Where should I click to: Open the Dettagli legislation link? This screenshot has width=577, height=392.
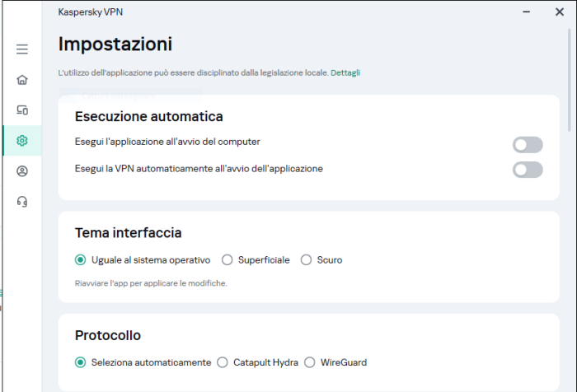[345, 72]
